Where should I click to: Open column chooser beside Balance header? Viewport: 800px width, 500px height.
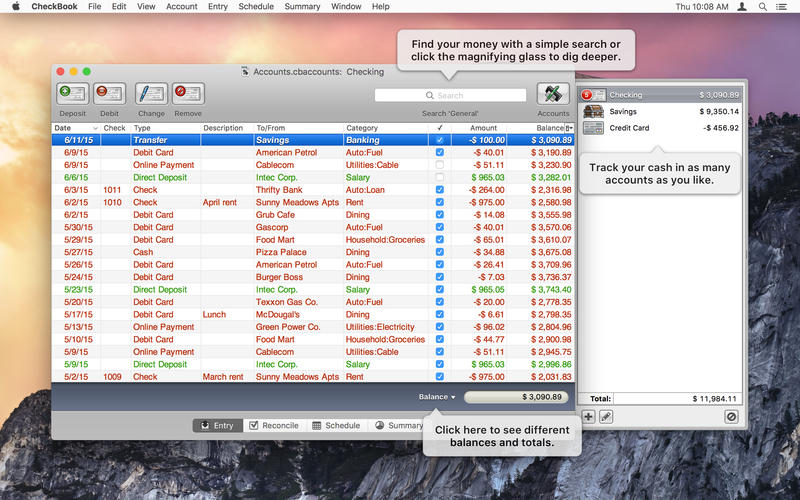coord(569,128)
